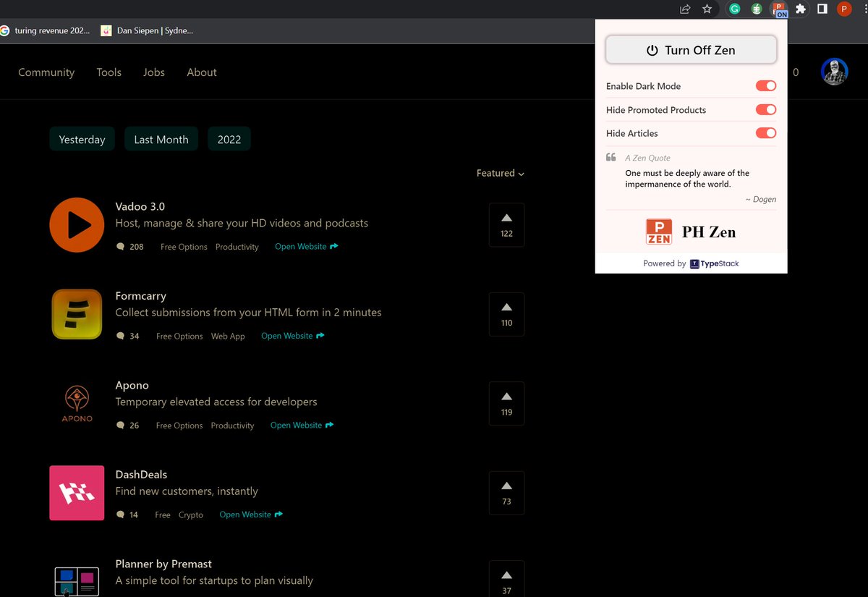The image size is (868, 597).
Task: Open the Extensions puzzle-piece menu
Action: pyautogui.click(x=801, y=9)
